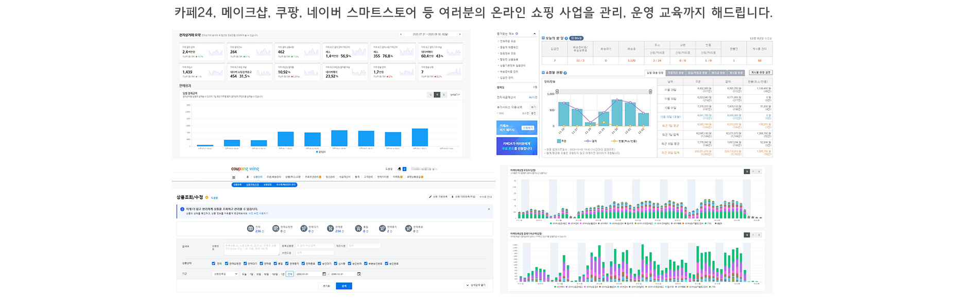
Task: Click the Coupang Wing logo
Action: pyautogui.click(x=245, y=169)
